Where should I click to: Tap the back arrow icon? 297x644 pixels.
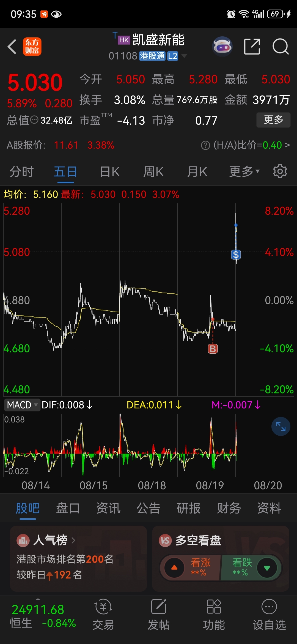point(12,47)
